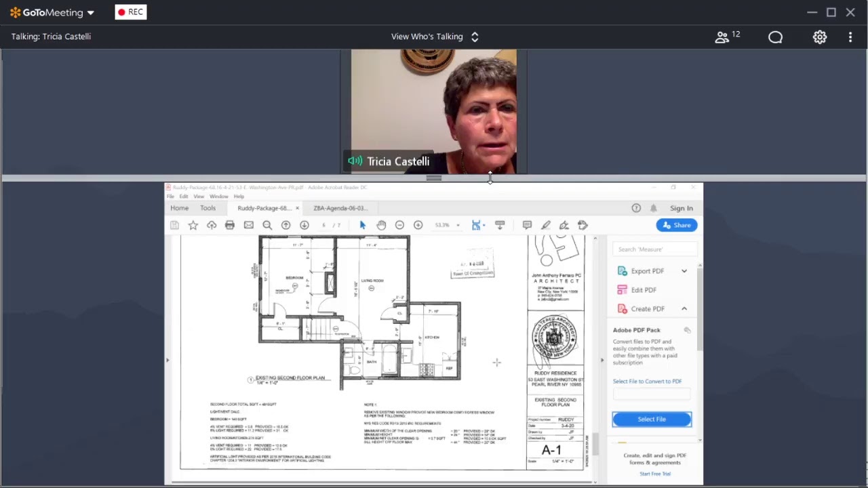Open the fit page options icon
Viewport: 868px width, 488px height.
(x=477, y=225)
